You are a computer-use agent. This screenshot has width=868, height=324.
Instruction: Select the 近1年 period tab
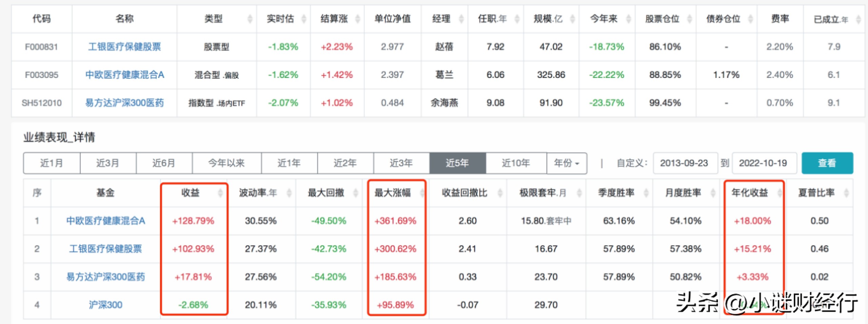coord(289,163)
